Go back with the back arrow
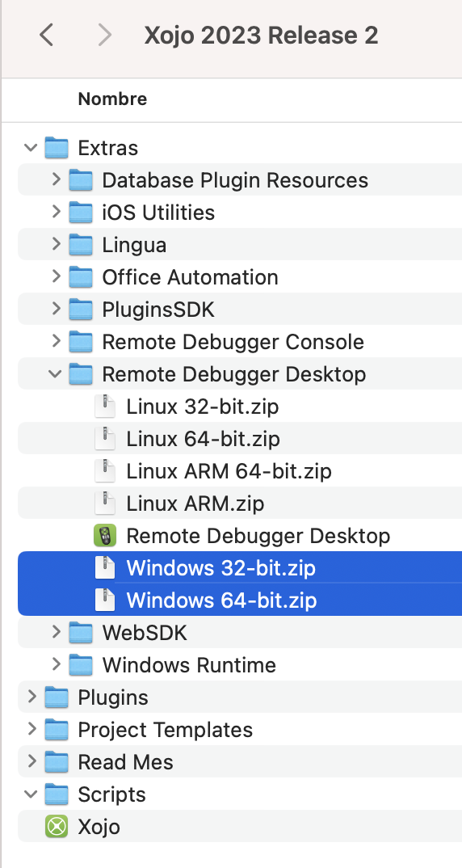The width and height of the screenshot is (462, 868). (47, 36)
